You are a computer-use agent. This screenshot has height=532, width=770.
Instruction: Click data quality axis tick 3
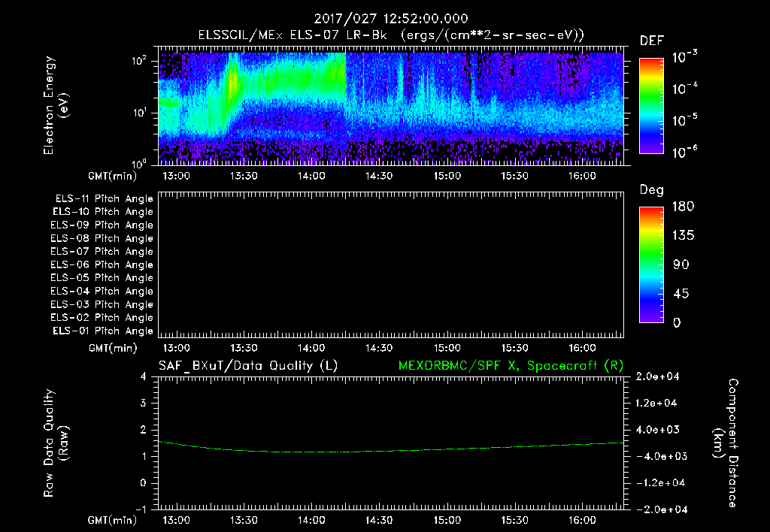tap(144, 403)
